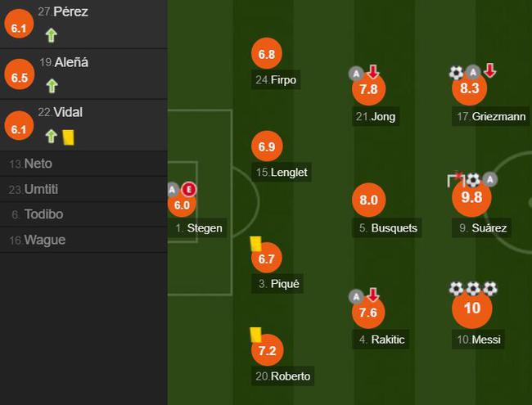Click Rakitic's red substitution-off arrow
Screen dimensions: 532x405
tap(373, 295)
